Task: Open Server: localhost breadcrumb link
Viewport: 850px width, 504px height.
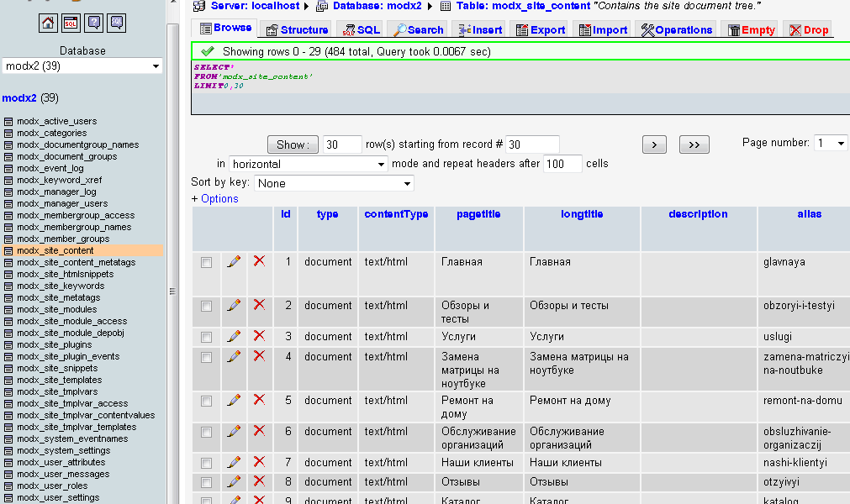Action: coord(255,6)
